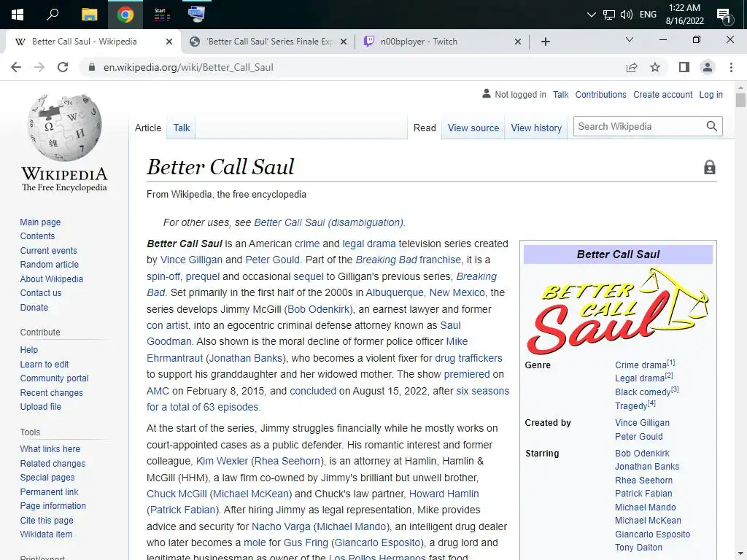Toggle the browser side panel
The height and width of the screenshot is (560, 747).
coord(684,67)
